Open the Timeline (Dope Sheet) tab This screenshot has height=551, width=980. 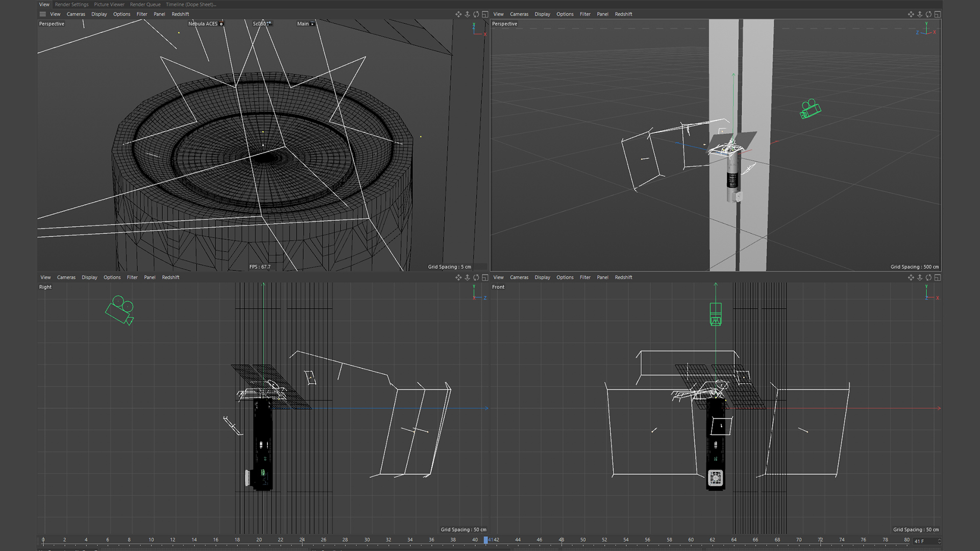[190, 5]
